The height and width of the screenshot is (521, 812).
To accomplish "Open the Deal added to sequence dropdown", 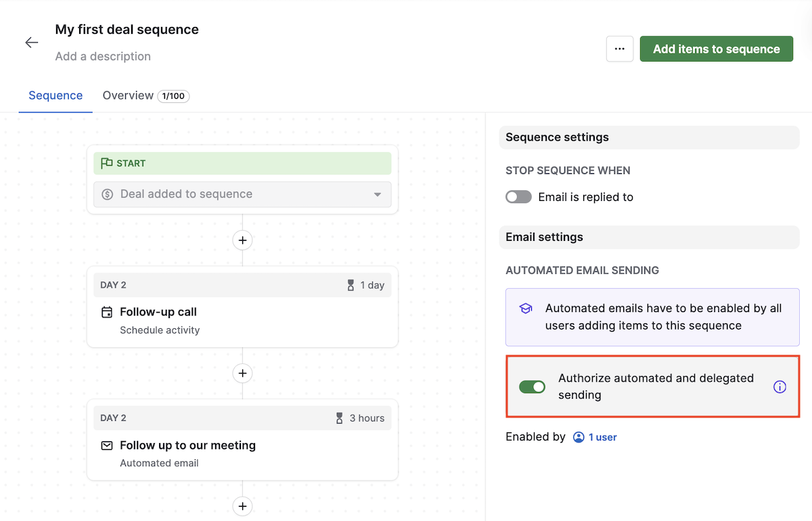I will 378,194.
